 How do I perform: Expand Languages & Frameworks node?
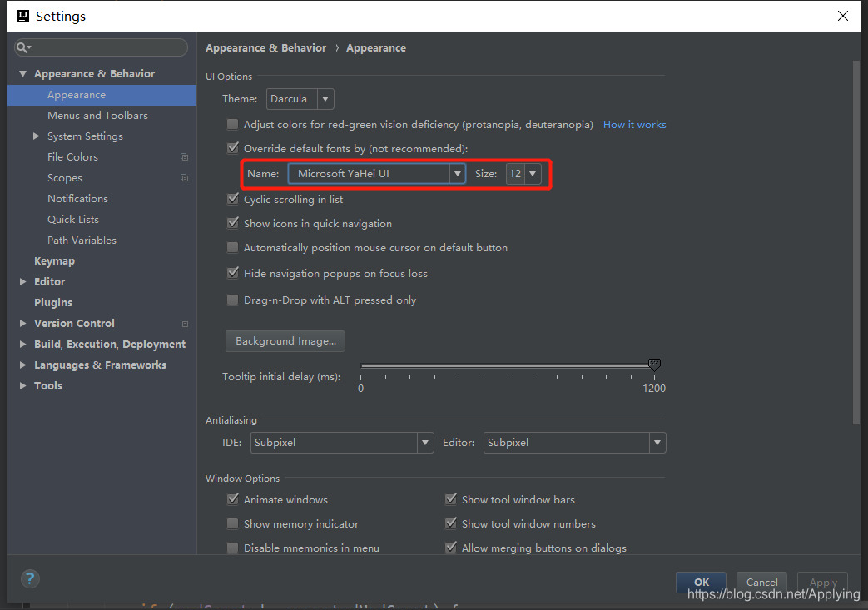(22, 365)
